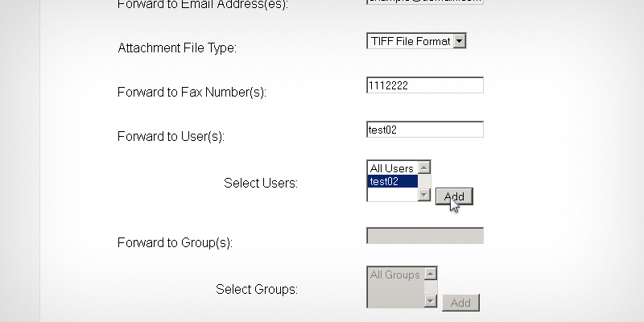Viewport: 644px width, 322px height.
Task: Focus the Forward to User(s) text box
Action: coord(424,130)
